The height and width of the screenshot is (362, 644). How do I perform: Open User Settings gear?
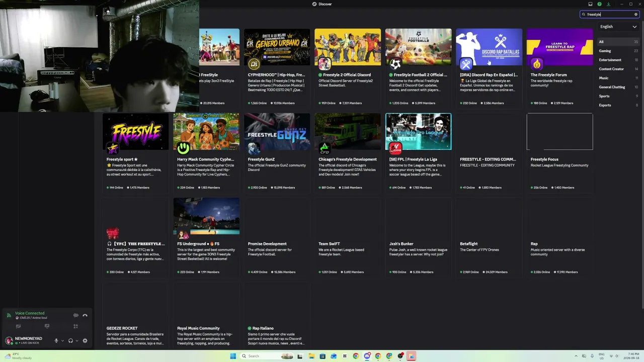coord(85,341)
